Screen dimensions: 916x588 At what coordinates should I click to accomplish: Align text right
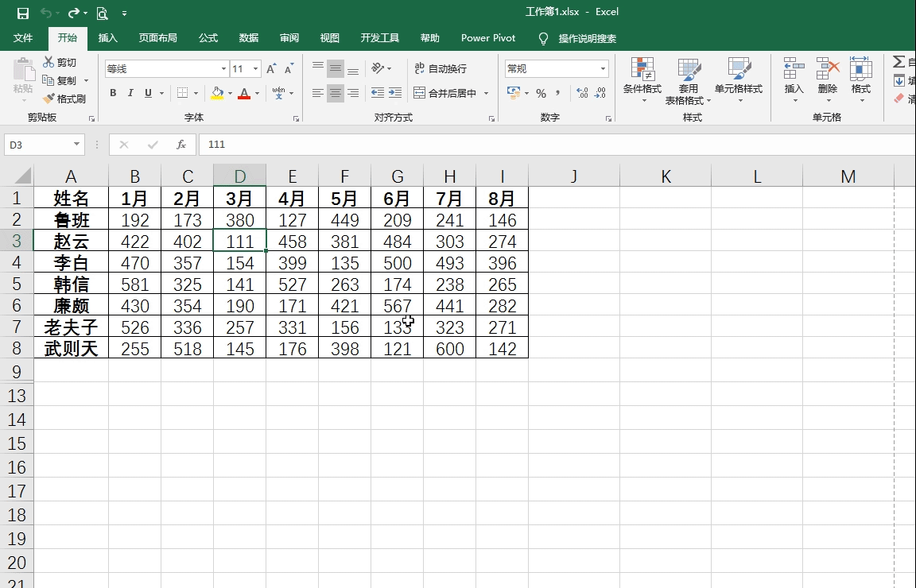coord(353,93)
